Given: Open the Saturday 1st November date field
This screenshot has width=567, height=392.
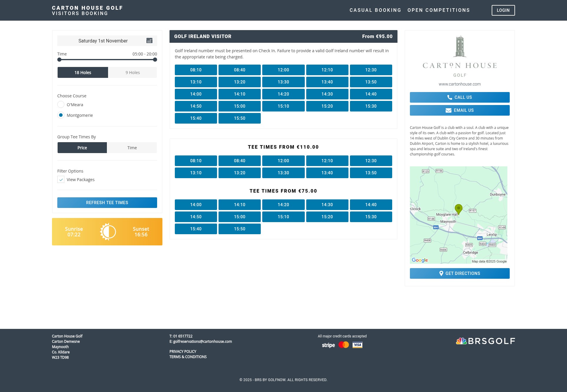Looking at the screenshot, I should (x=107, y=41).
